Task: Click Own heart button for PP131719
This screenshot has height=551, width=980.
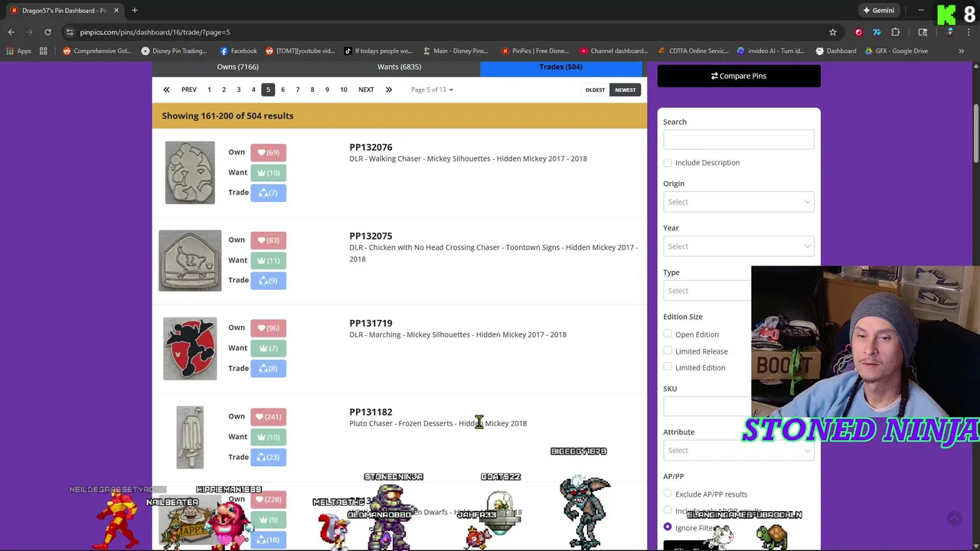Action: click(x=268, y=328)
